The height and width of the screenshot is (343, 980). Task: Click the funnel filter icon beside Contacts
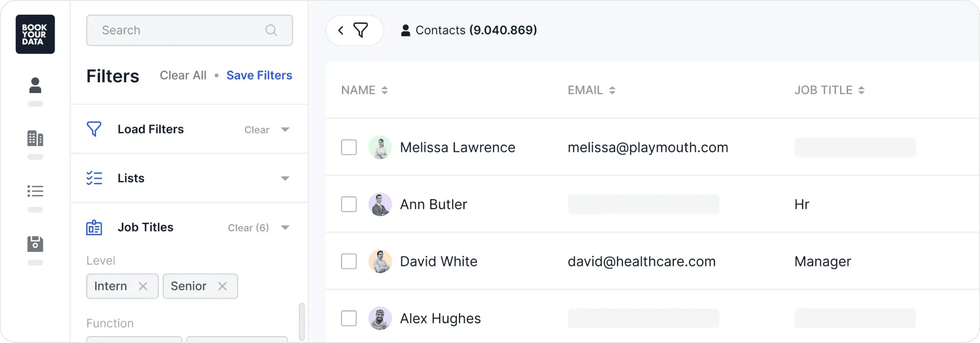point(360,30)
